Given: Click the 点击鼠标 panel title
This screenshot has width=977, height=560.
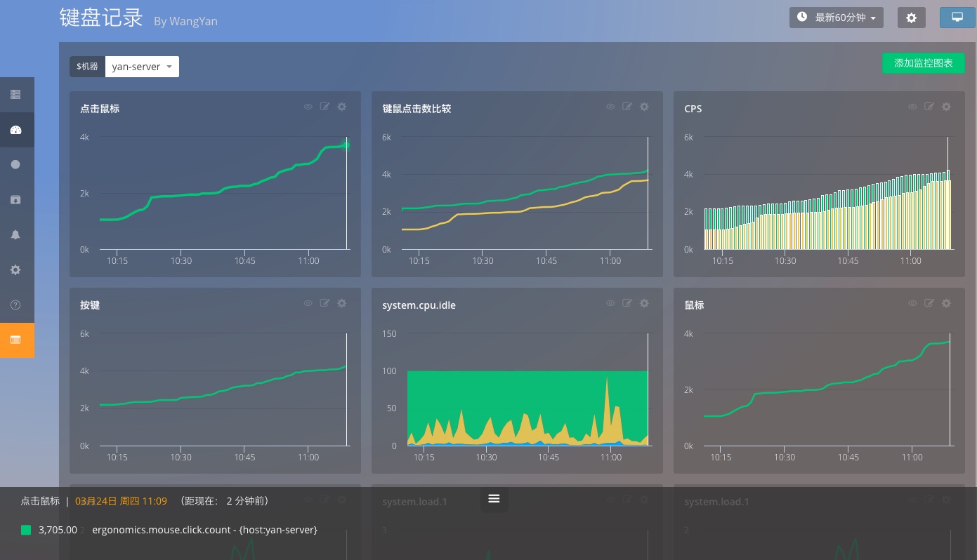Looking at the screenshot, I should [100, 109].
